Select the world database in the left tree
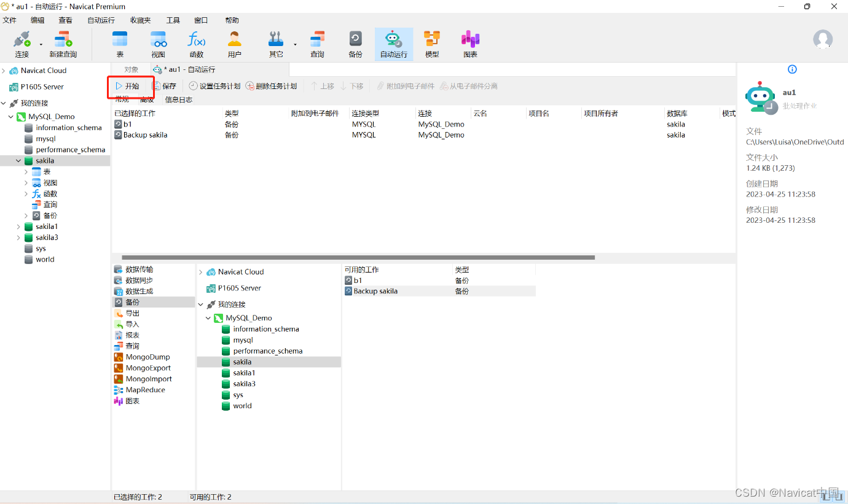This screenshot has width=848, height=504. click(45, 260)
